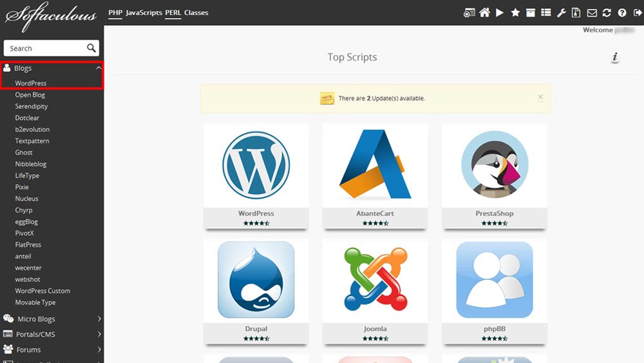This screenshot has height=363, width=644.
Task: Click the search magnifier icon
Action: click(x=91, y=48)
